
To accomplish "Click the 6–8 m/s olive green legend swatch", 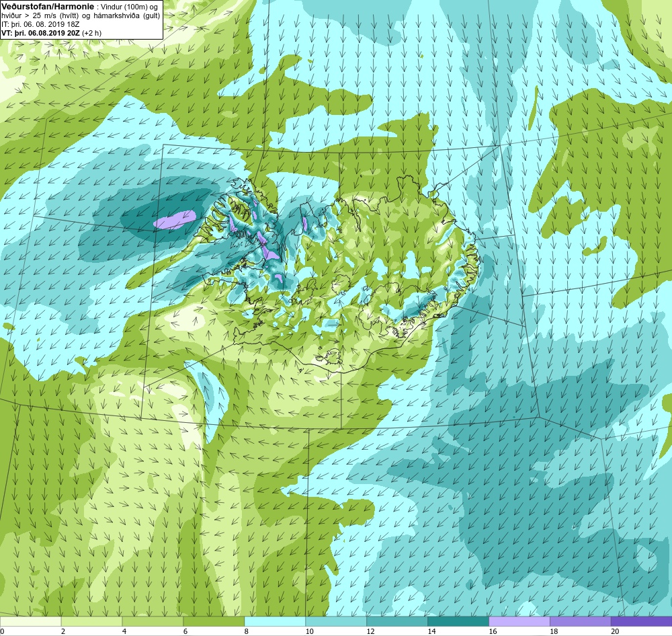I will click(x=214, y=621).
